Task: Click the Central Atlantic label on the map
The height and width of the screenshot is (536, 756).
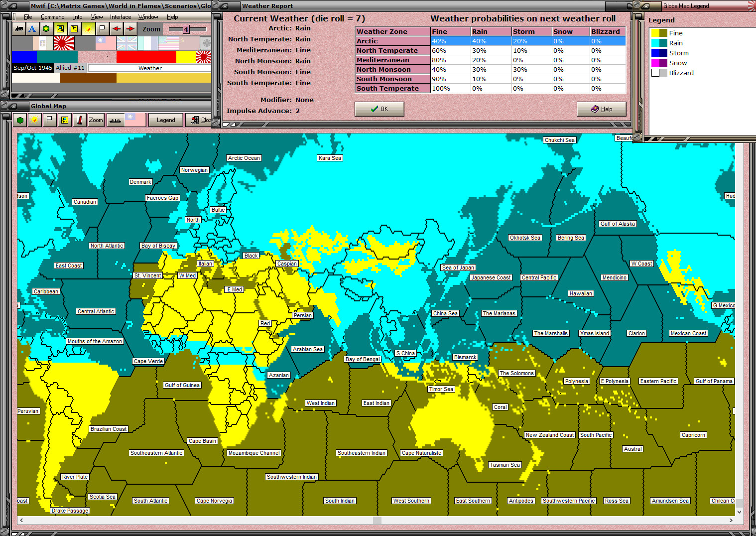Action: click(x=96, y=312)
